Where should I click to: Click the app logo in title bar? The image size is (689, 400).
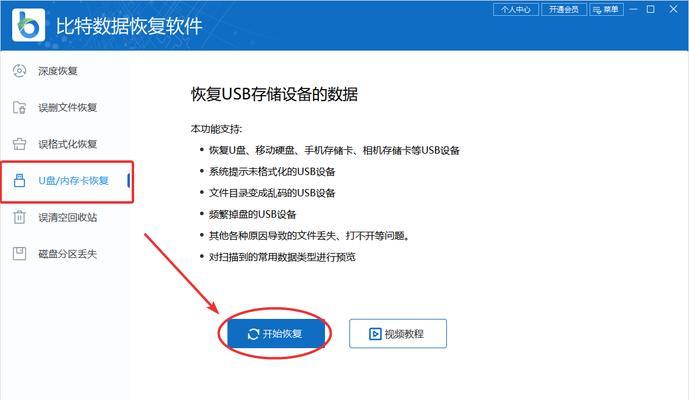(29, 25)
